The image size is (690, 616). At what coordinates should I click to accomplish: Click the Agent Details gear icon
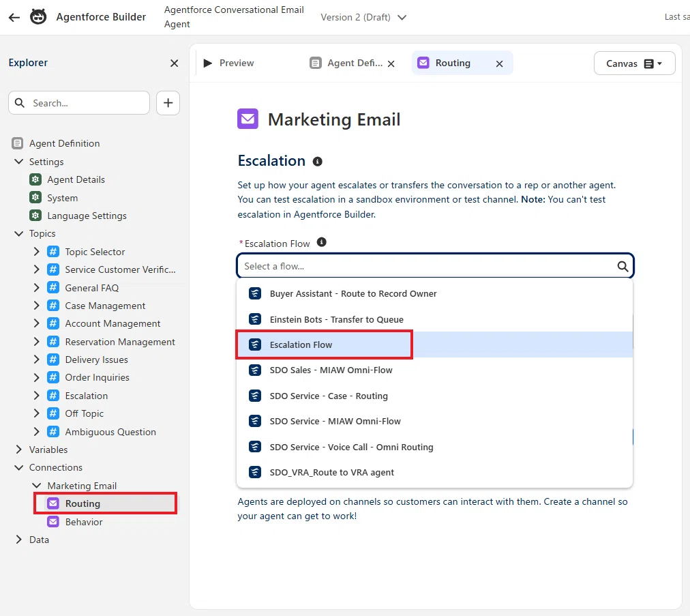(35, 179)
